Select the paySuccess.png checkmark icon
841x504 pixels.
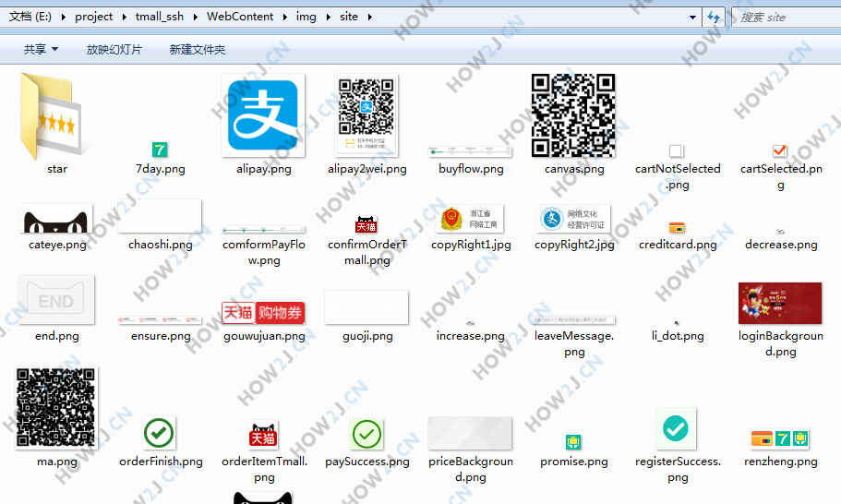366,434
